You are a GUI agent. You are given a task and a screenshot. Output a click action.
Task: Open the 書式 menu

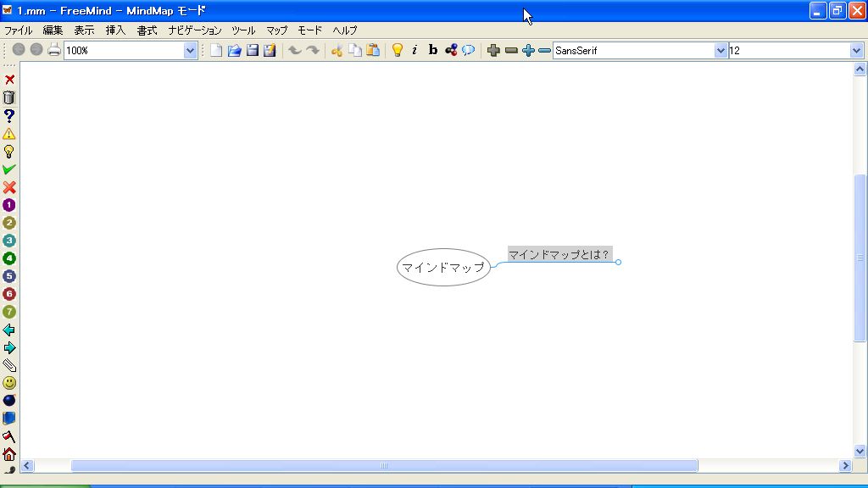147,30
